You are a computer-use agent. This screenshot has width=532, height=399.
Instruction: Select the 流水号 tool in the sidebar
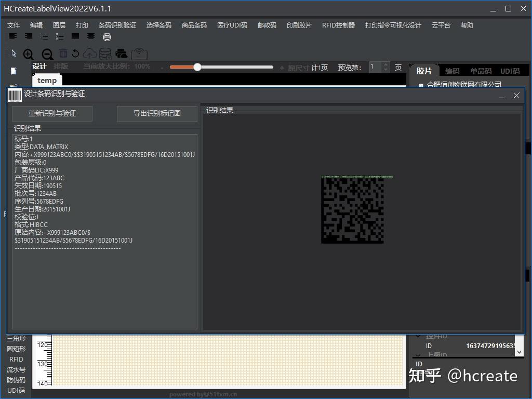(16, 369)
